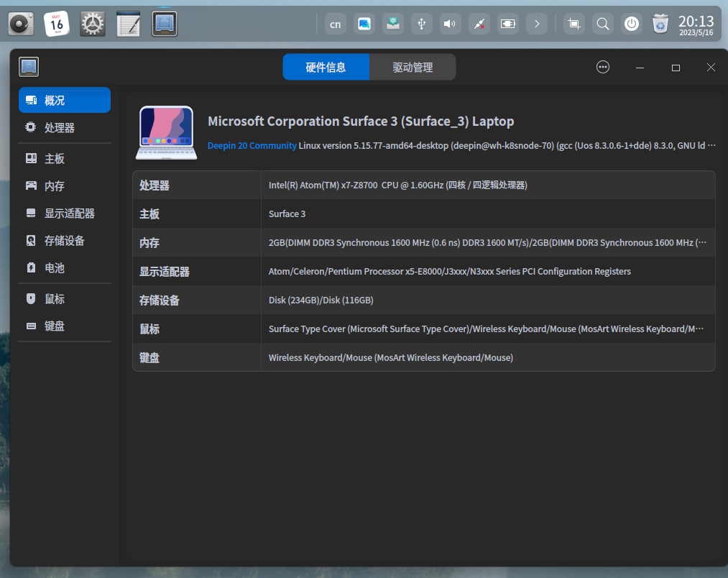The image size is (728, 578).
Task: Click the 存储设备 row label in table
Action: (x=160, y=301)
